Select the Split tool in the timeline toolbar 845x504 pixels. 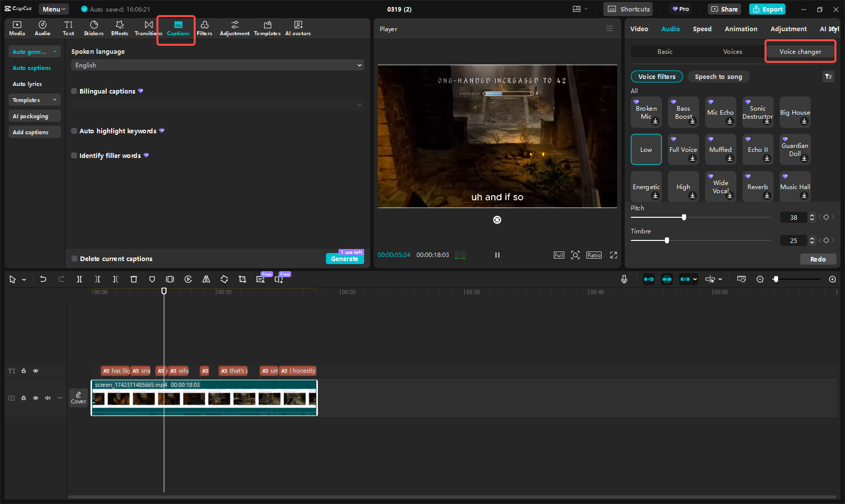[79, 279]
